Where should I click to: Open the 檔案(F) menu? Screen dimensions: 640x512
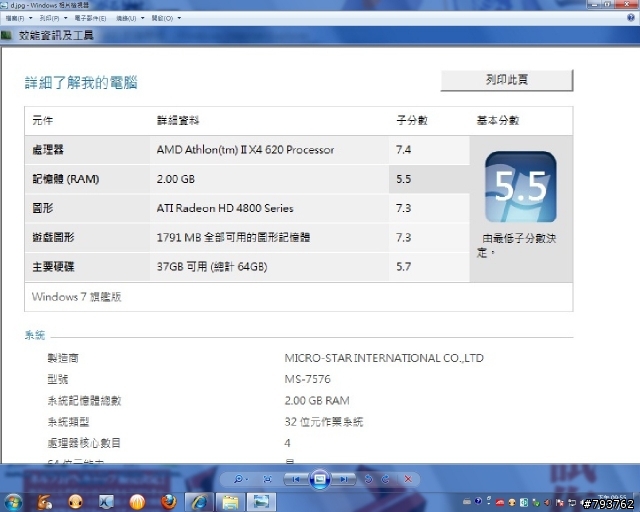click(x=15, y=18)
